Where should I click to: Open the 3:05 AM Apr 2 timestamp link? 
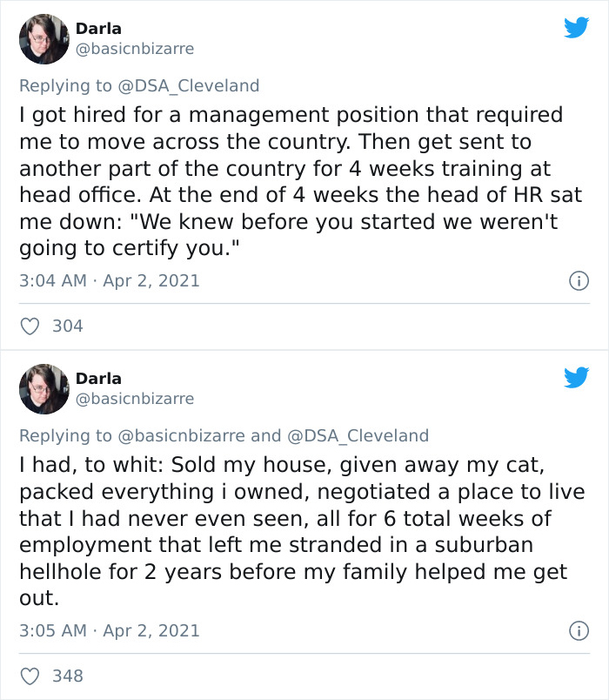click(109, 629)
